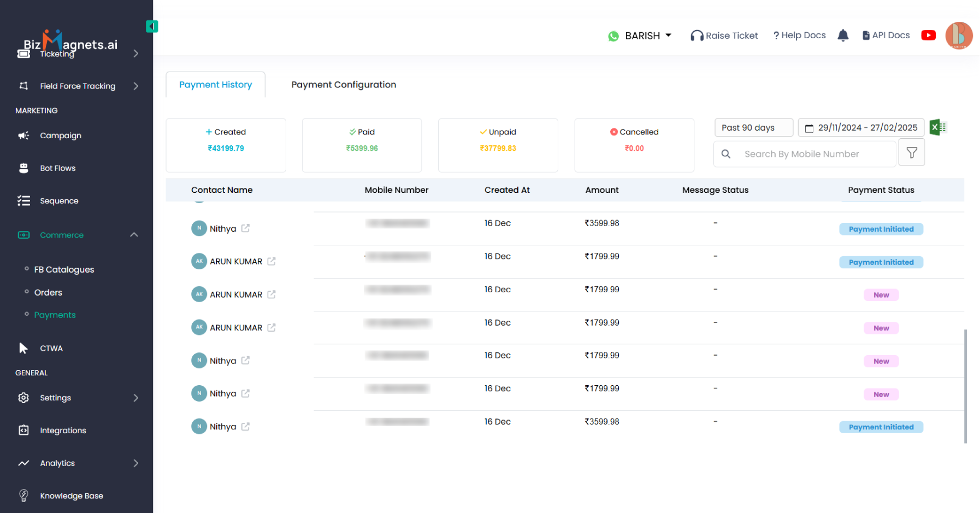980x513 pixels.
Task: Expand the Settings submenu chevron
Action: pos(135,398)
